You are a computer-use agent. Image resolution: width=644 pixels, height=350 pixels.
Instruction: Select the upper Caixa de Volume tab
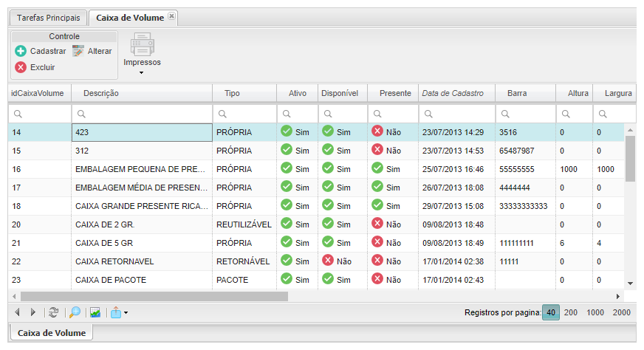click(130, 18)
